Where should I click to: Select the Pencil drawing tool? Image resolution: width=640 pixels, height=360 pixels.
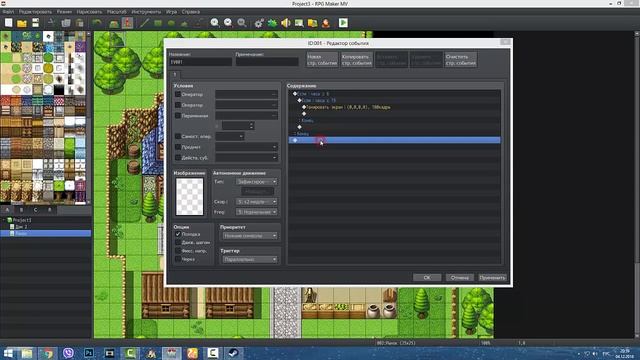(x=144, y=23)
